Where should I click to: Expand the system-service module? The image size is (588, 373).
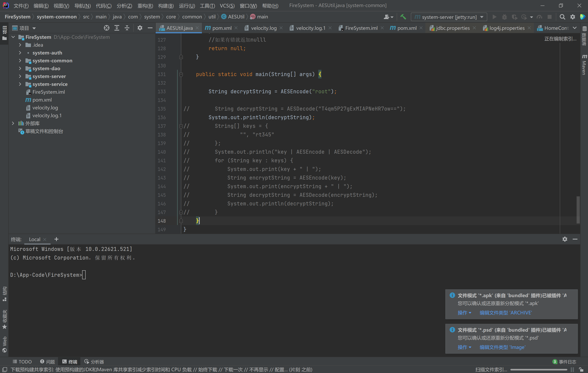point(20,84)
